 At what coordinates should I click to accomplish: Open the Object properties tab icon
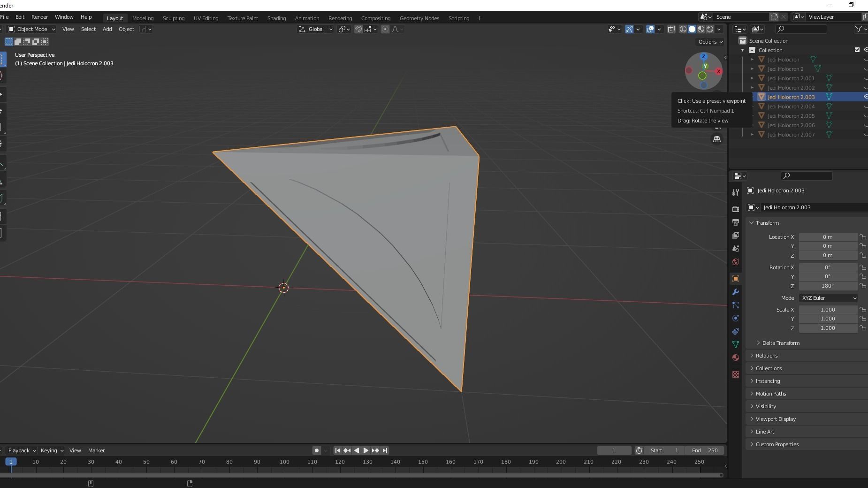click(x=736, y=279)
